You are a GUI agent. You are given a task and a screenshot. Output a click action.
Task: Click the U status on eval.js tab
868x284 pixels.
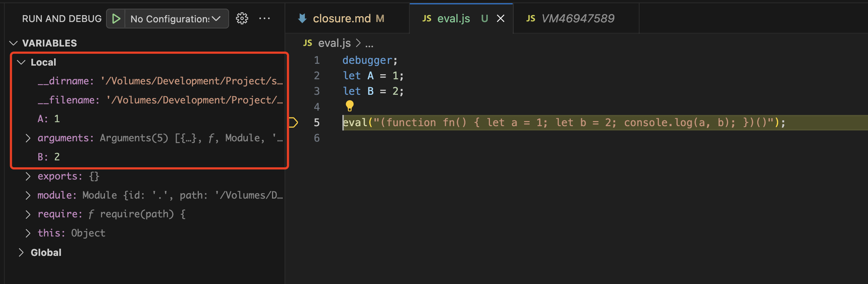485,18
